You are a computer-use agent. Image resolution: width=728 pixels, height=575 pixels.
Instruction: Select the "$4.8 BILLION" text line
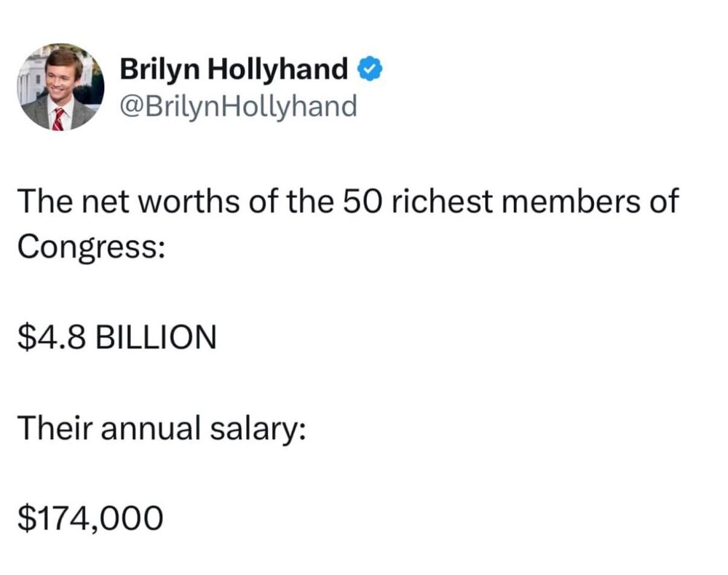click(116, 337)
